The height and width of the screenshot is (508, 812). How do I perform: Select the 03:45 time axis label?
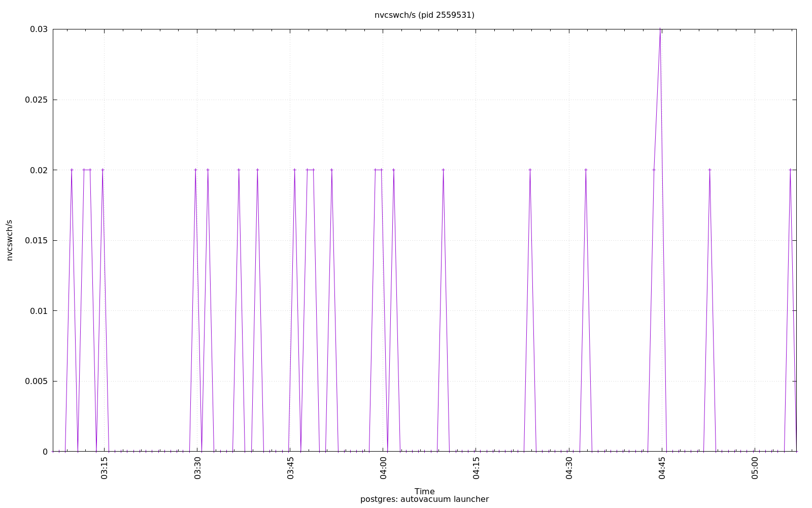(x=290, y=468)
